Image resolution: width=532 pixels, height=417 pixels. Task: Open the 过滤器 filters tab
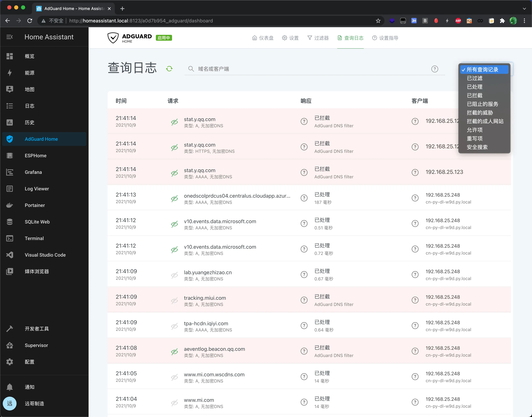pyautogui.click(x=318, y=38)
